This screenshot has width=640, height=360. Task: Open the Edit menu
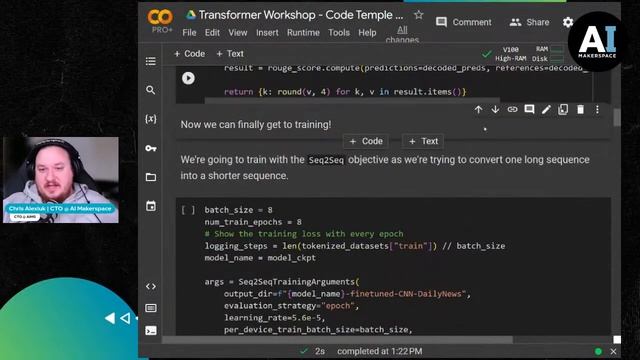[x=212, y=33]
